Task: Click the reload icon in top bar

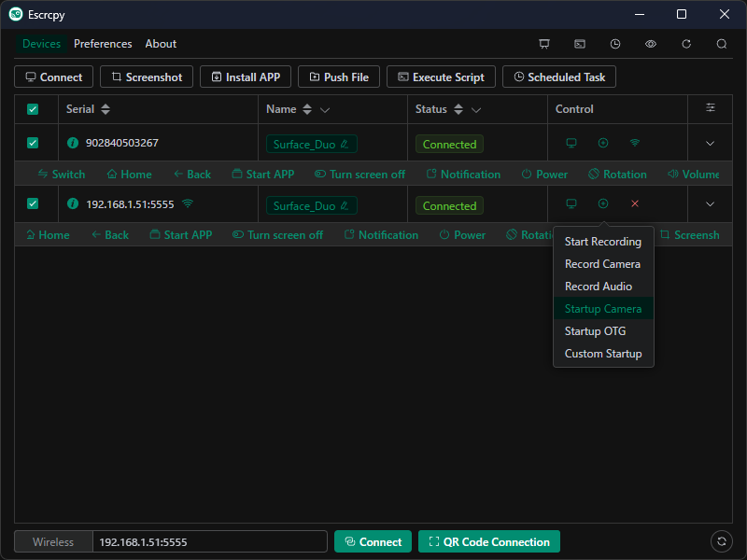Action: click(686, 44)
